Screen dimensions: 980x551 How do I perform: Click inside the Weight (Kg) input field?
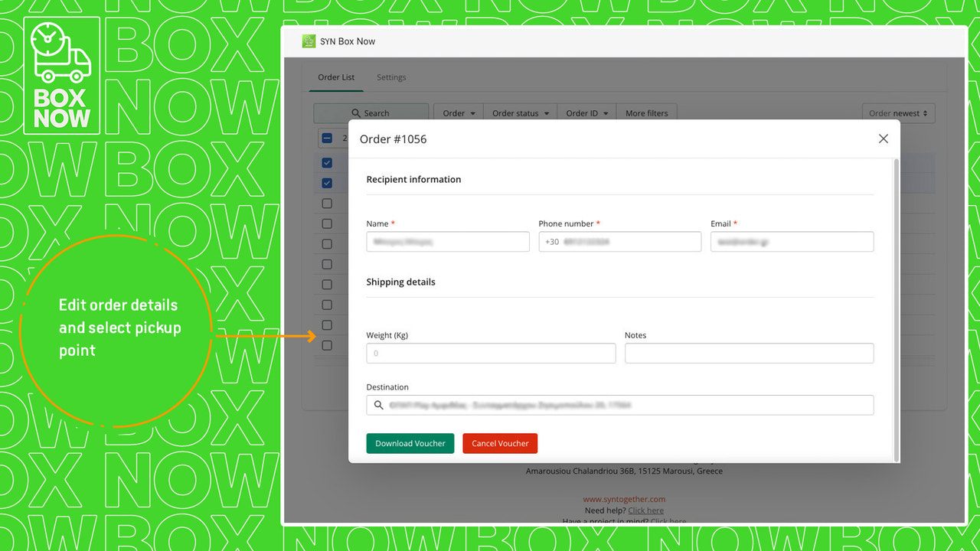(x=490, y=353)
